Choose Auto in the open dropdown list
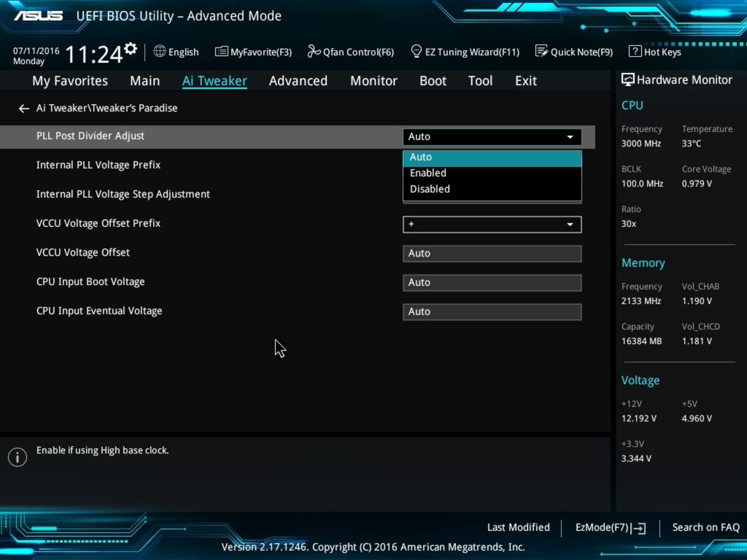Image resolution: width=747 pixels, height=560 pixels. click(492, 157)
